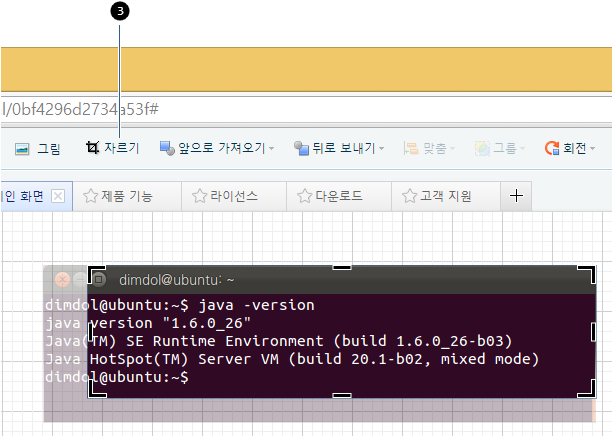Screen dimensions: 613x437
Task: Click the text java -version in terminal
Action: pyautogui.click(x=257, y=305)
